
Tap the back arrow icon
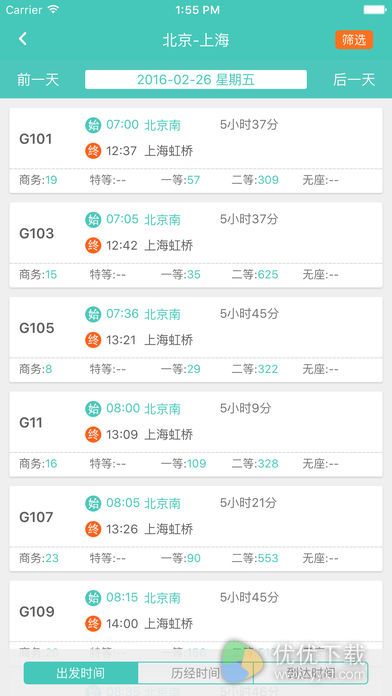tap(23, 39)
